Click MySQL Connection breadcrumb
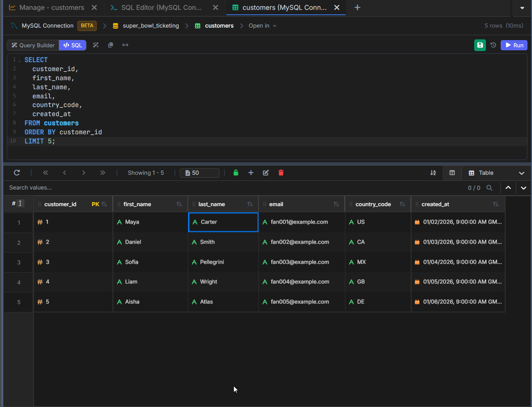The image size is (532, 407). point(48,26)
